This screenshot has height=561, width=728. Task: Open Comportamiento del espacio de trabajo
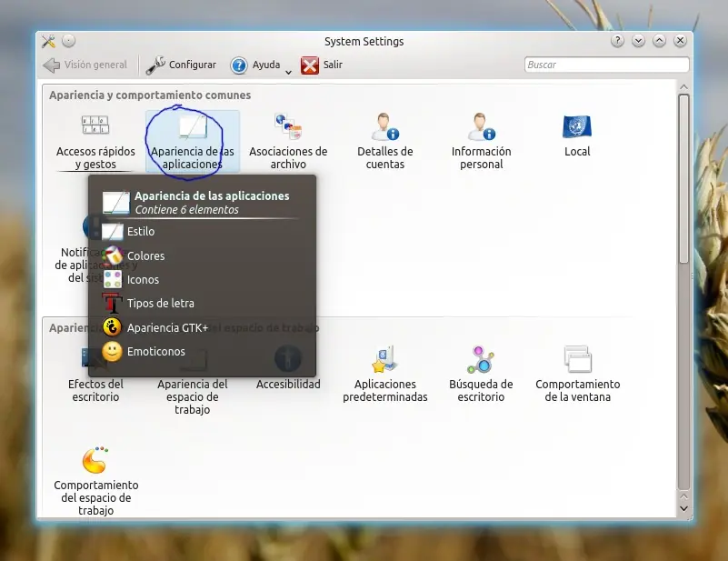[95, 462]
